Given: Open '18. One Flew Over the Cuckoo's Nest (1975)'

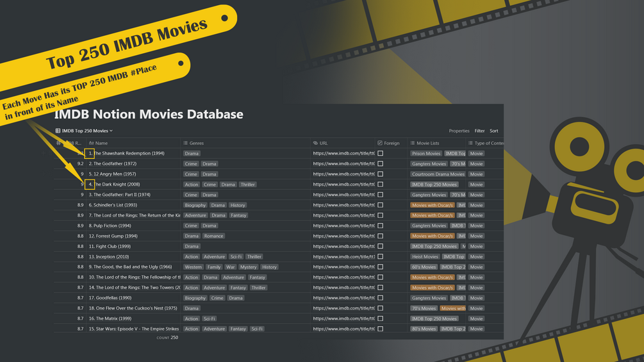Looking at the screenshot, I should pos(133,308).
